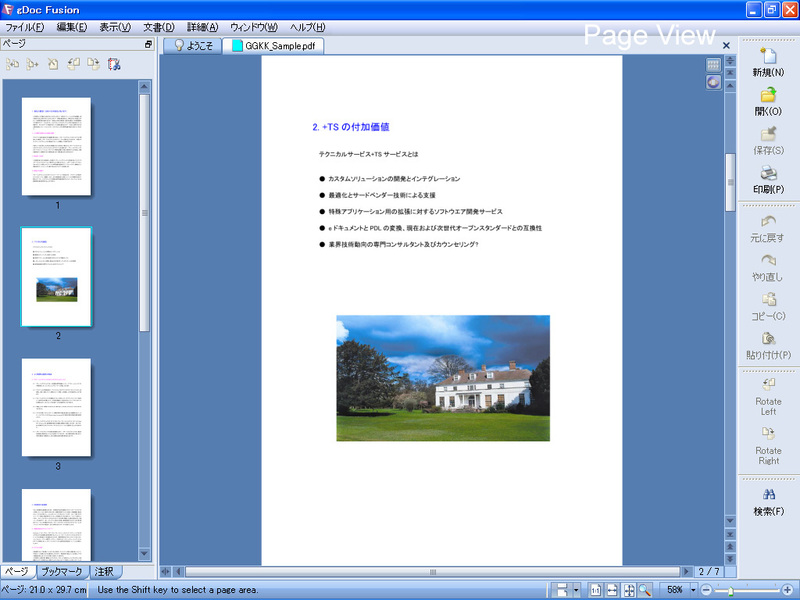This screenshot has width=800, height=600.
Task: Select the magnifier zoom tool
Action: pos(645,590)
